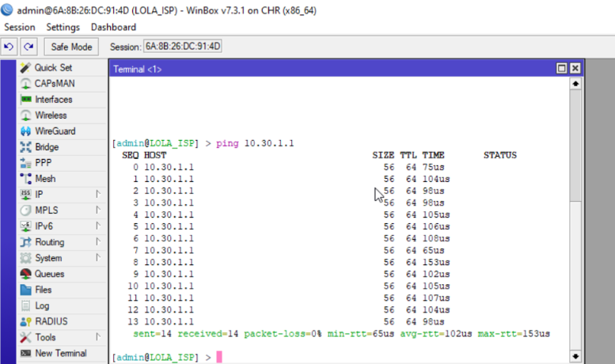Click the redo arrow icon in toolbar
Screen dimensions: 615x364
(28, 47)
